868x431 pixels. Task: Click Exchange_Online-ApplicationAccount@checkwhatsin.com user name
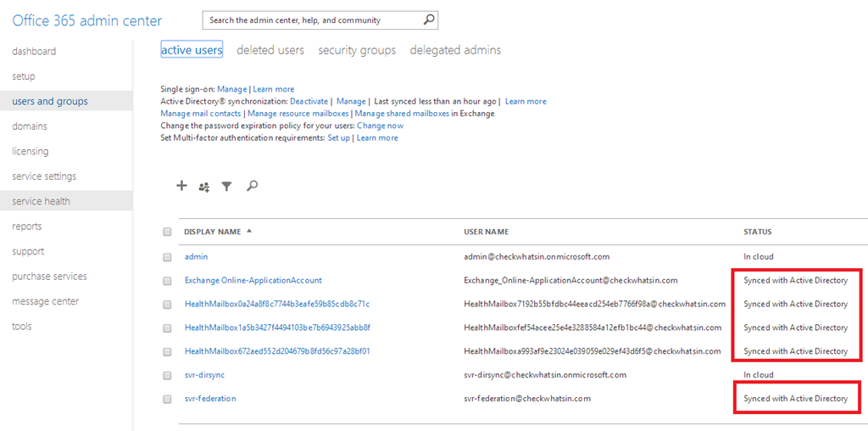pos(570,280)
